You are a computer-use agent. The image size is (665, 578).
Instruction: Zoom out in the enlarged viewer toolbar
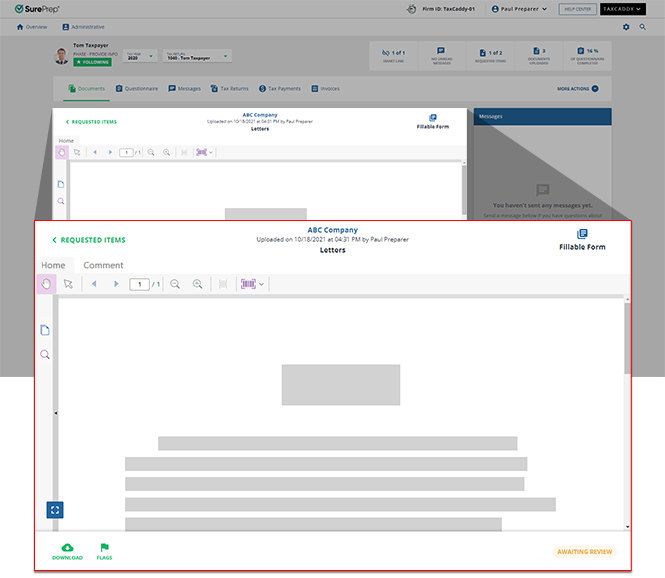[175, 284]
